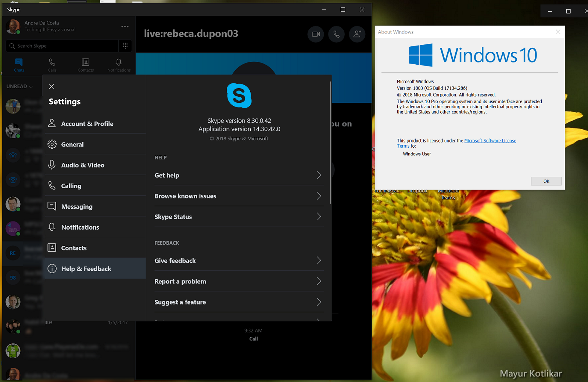Switch to the Notifications tab
588x382 pixels.
pyautogui.click(x=119, y=65)
